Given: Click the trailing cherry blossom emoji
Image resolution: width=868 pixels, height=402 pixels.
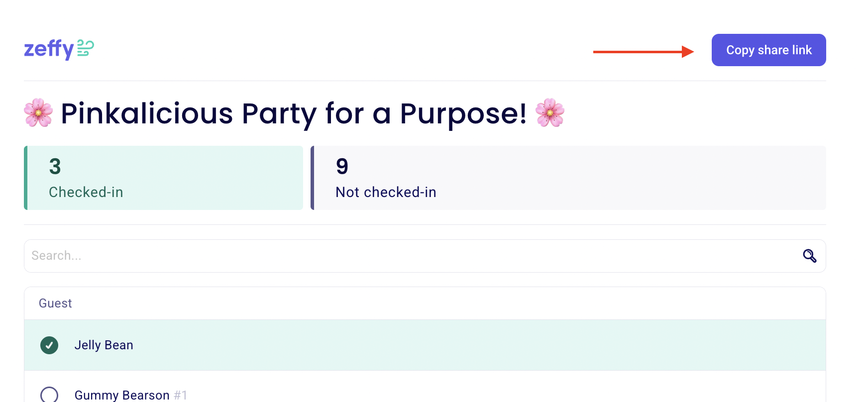Looking at the screenshot, I should 549,113.
